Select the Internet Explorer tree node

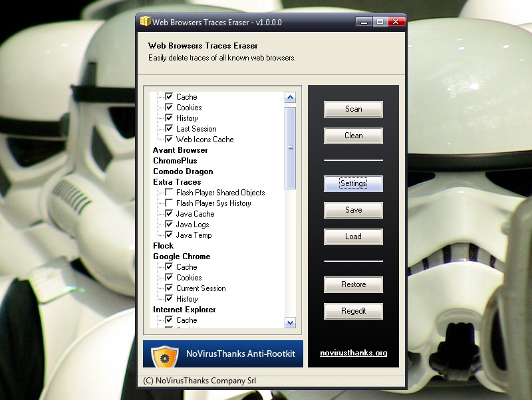[184, 310]
